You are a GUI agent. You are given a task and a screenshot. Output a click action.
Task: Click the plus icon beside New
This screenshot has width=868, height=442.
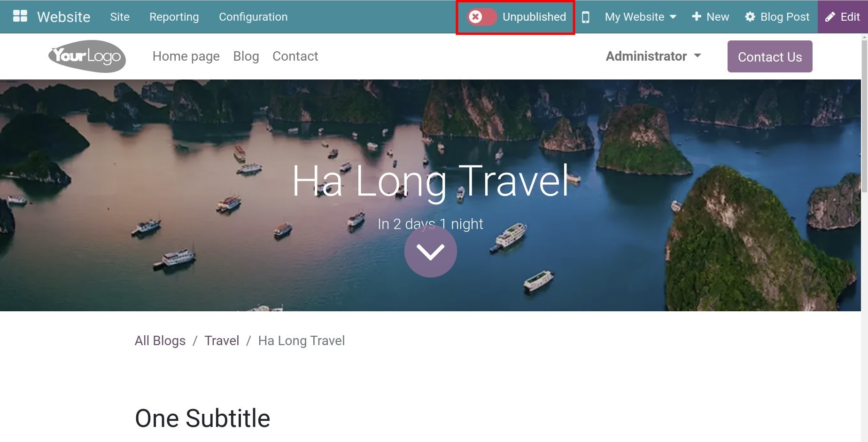697,16
